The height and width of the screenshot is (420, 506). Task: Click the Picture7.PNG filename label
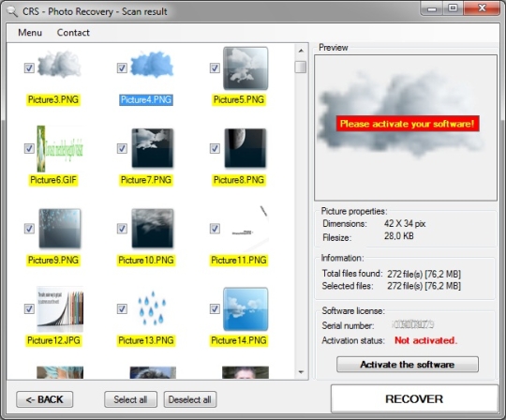146,180
